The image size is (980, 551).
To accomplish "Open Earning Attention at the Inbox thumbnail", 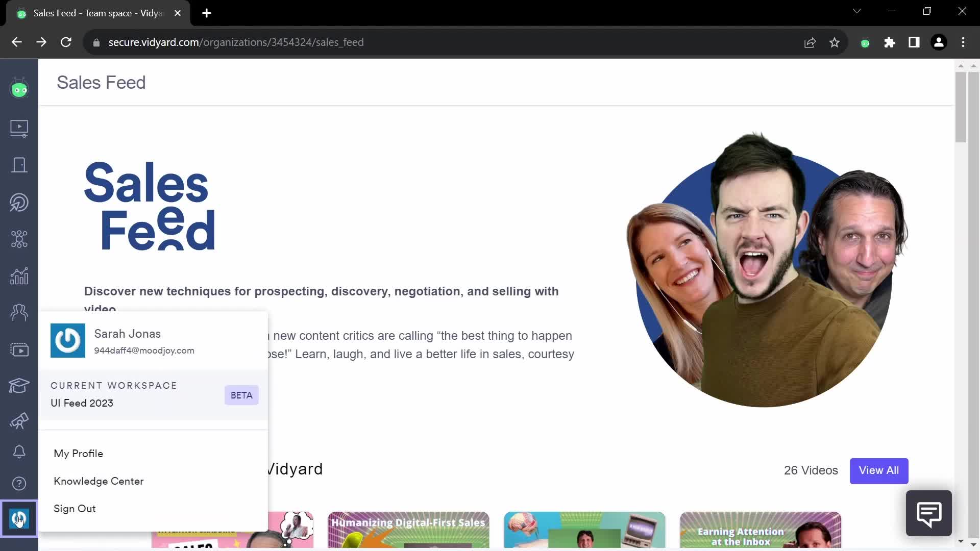I will 761,530.
